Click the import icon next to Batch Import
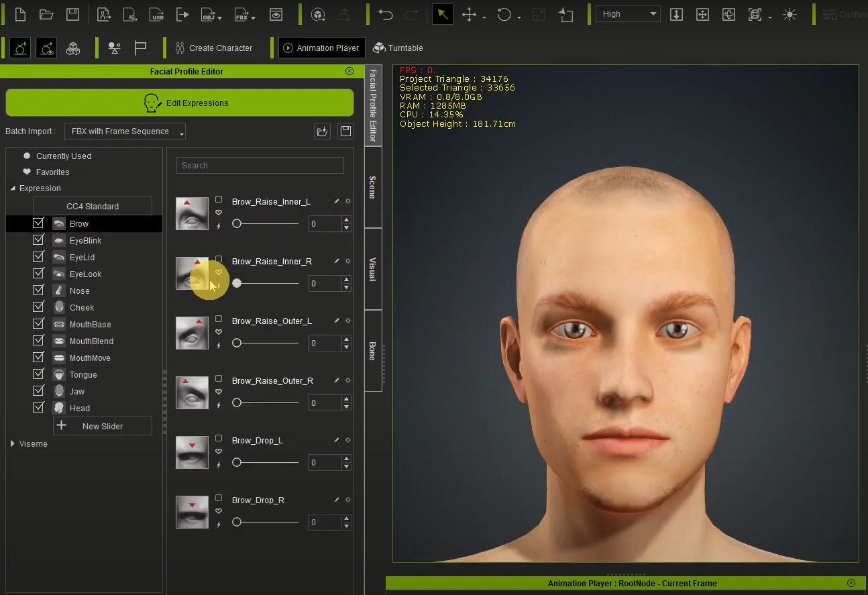This screenshot has width=868, height=595. tap(322, 131)
